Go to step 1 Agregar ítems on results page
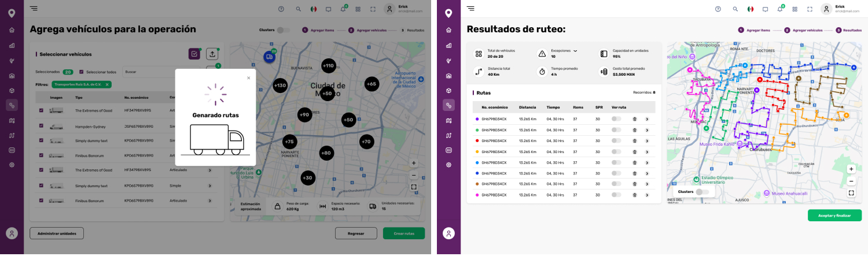The width and height of the screenshot is (868, 260). click(754, 30)
